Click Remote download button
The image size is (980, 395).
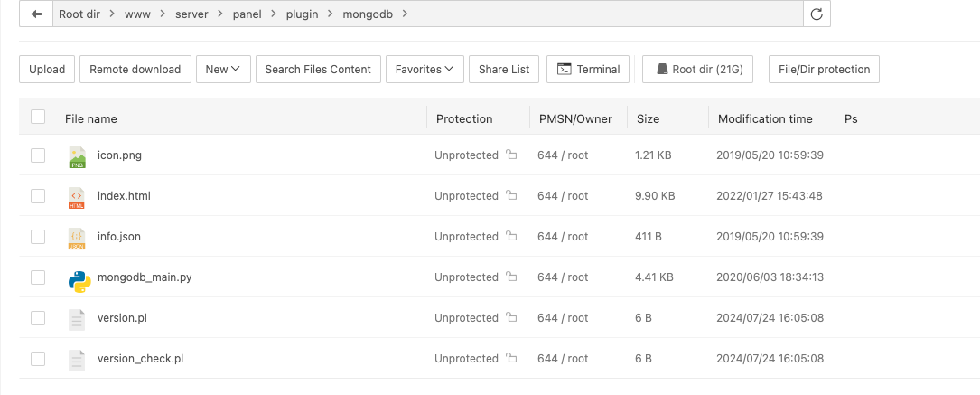coord(135,70)
